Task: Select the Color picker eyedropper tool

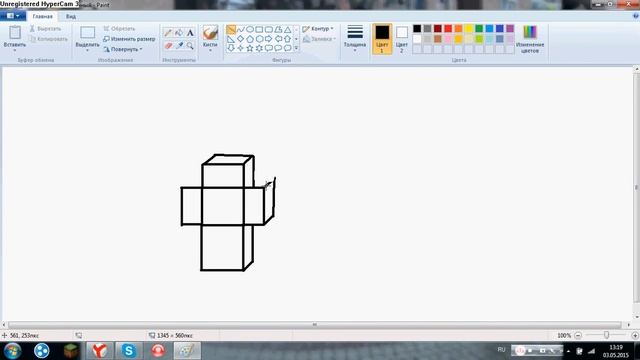Action: point(179,46)
